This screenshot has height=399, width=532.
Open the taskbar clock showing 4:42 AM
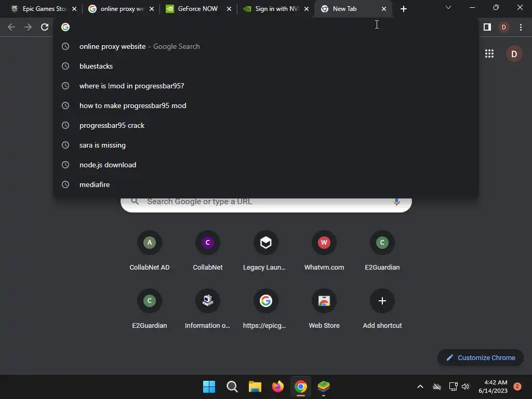point(493,387)
